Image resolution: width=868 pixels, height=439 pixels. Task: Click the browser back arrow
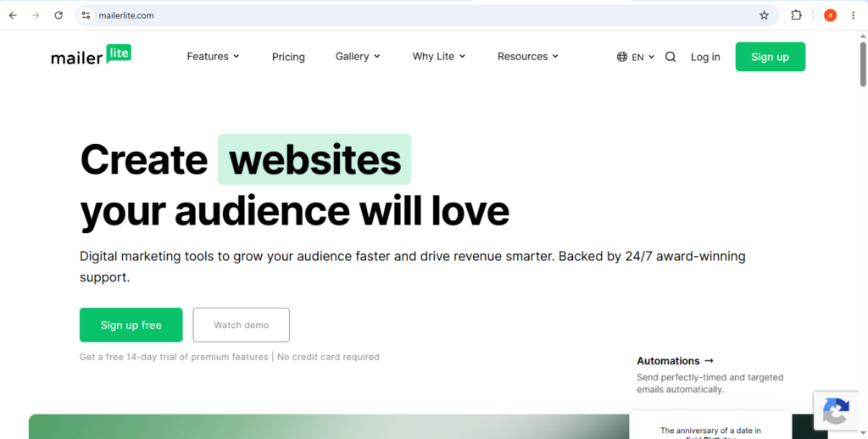pyautogui.click(x=13, y=15)
